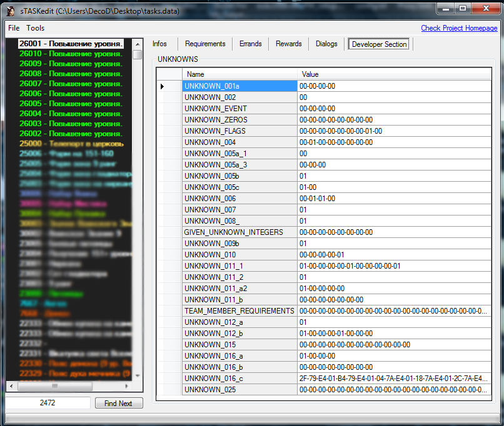Click the Find Next button
The width and height of the screenshot is (504, 426).
tap(118, 404)
